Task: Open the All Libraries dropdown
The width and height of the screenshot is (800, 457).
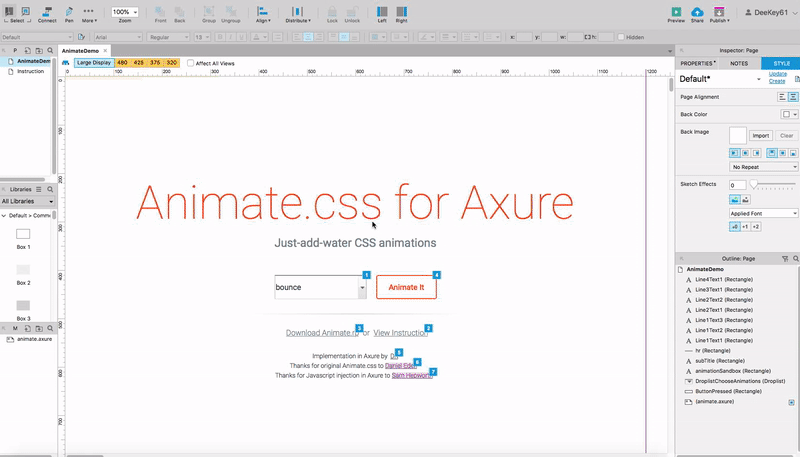Action: click(27, 201)
